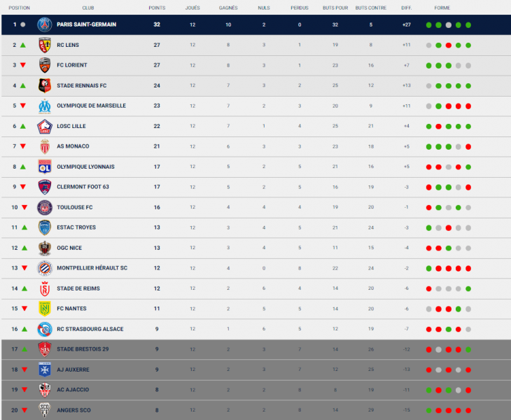Screen dimensions: 511x420
Task: Sort table by POINTS column header
Action: click(x=157, y=8)
